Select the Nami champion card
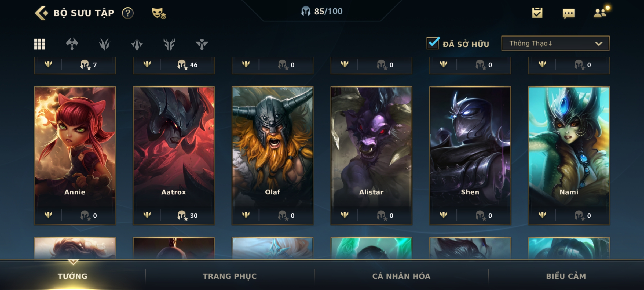The image size is (644, 290). [569, 155]
